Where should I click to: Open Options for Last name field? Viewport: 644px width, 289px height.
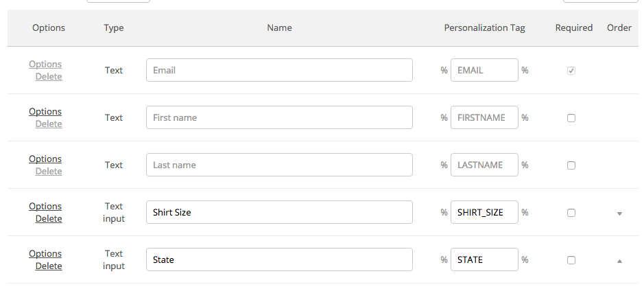tap(45, 159)
